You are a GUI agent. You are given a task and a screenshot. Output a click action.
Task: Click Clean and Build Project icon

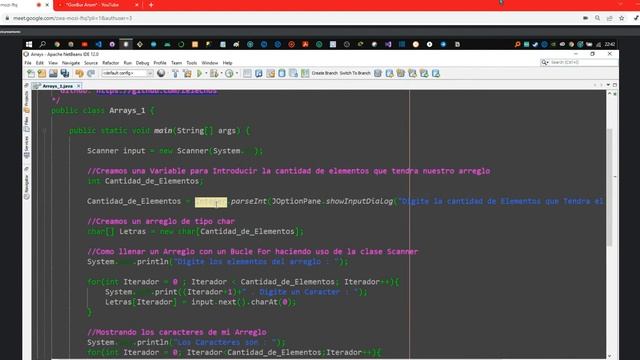pyautogui.click(x=187, y=73)
